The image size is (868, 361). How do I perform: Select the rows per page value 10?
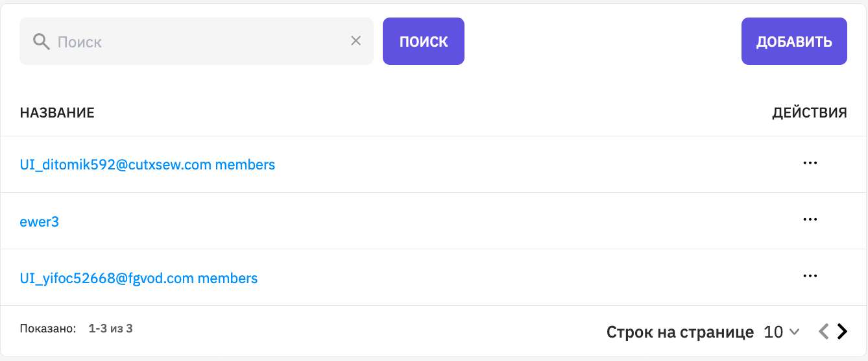pyautogui.click(x=773, y=332)
